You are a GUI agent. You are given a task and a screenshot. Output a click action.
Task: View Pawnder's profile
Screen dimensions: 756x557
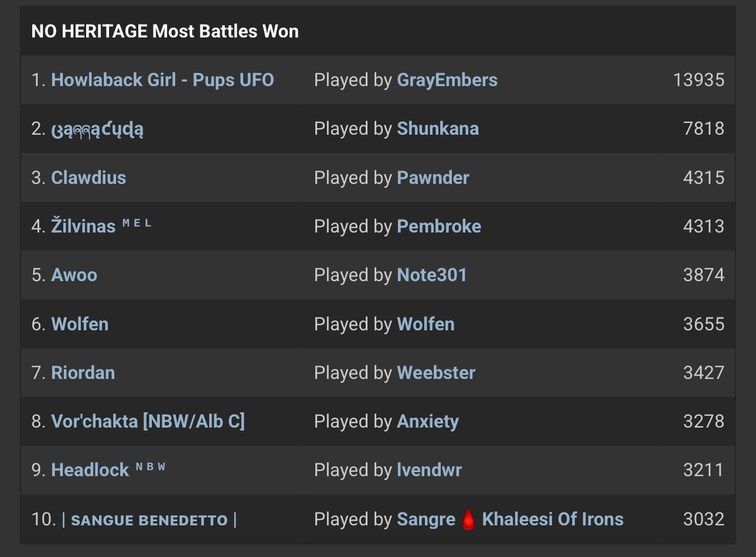click(433, 177)
